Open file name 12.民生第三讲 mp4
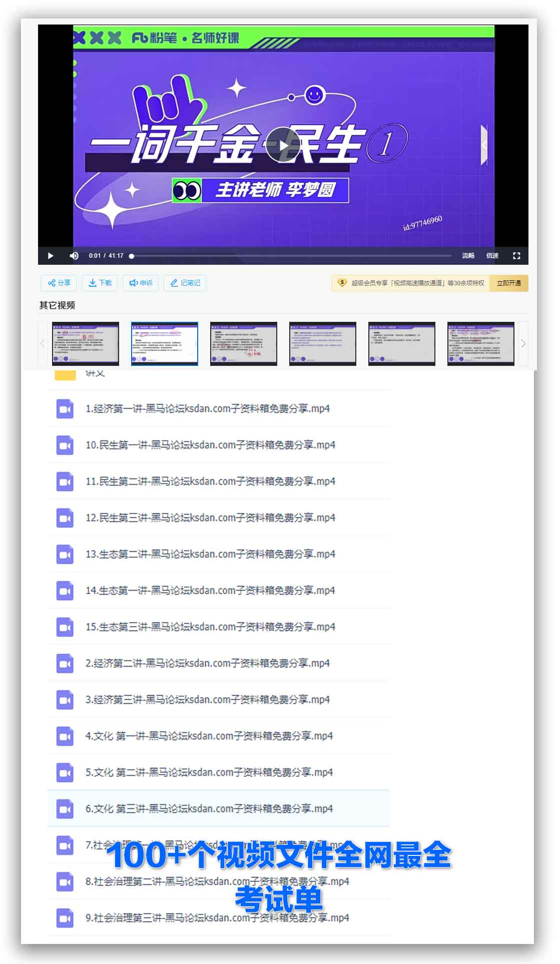The width and height of the screenshot is (560, 964). (210, 518)
